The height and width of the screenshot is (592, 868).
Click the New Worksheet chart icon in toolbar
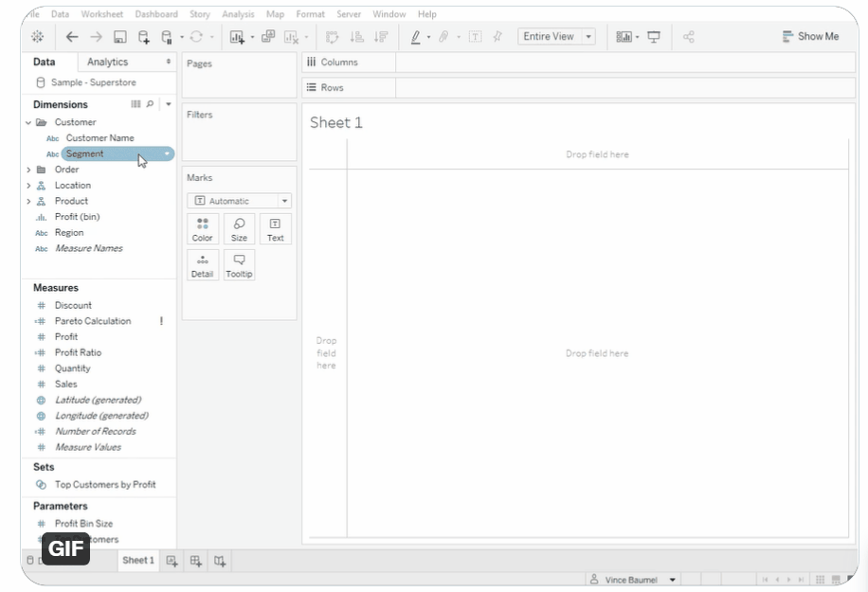237,37
